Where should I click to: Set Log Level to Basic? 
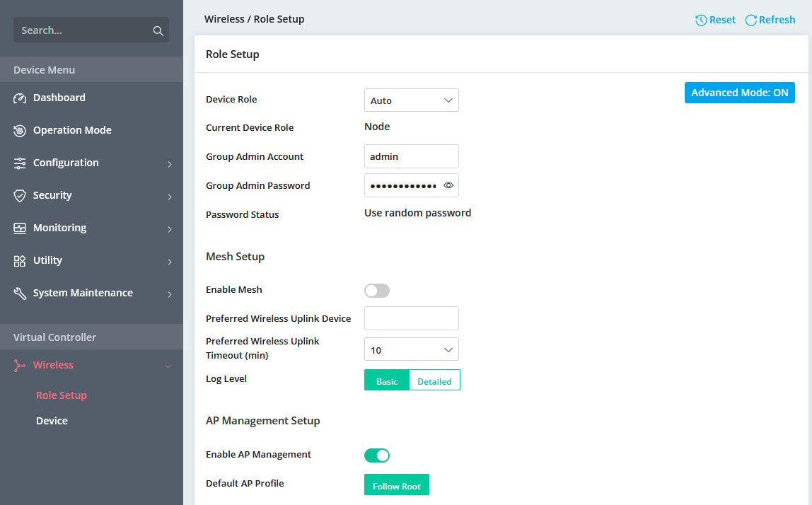(387, 381)
